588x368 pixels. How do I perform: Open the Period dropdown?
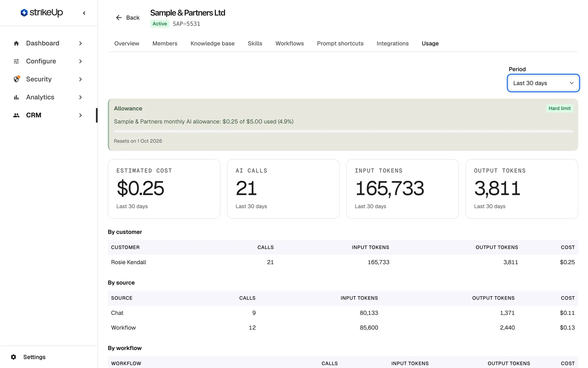pos(543,83)
